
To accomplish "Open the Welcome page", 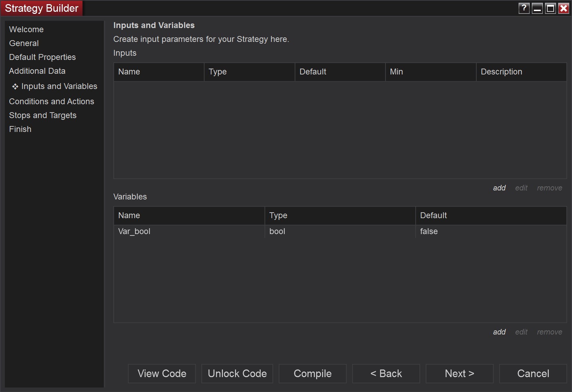I will coord(26,29).
